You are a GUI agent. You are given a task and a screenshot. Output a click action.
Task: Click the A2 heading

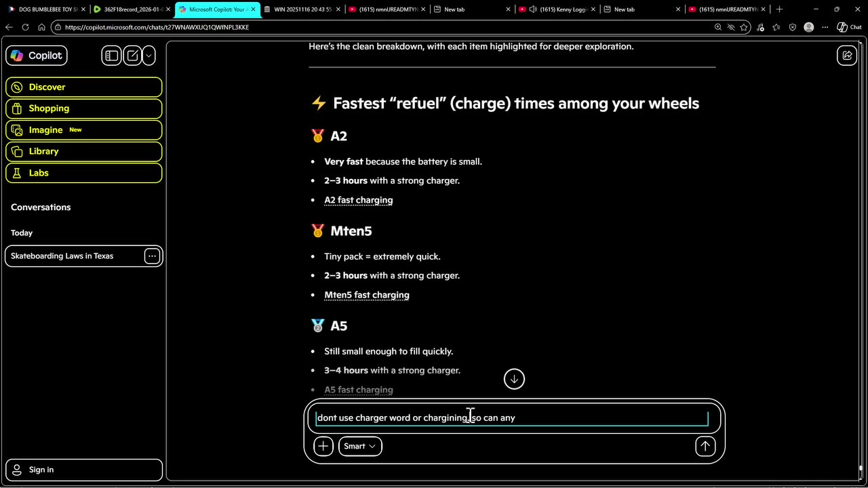(338, 136)
